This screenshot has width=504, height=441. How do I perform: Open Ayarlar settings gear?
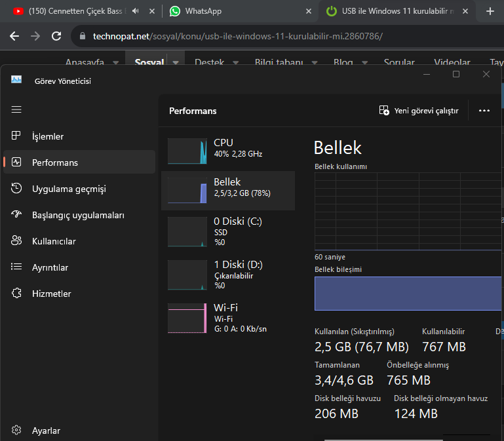(x=17, y=431)
